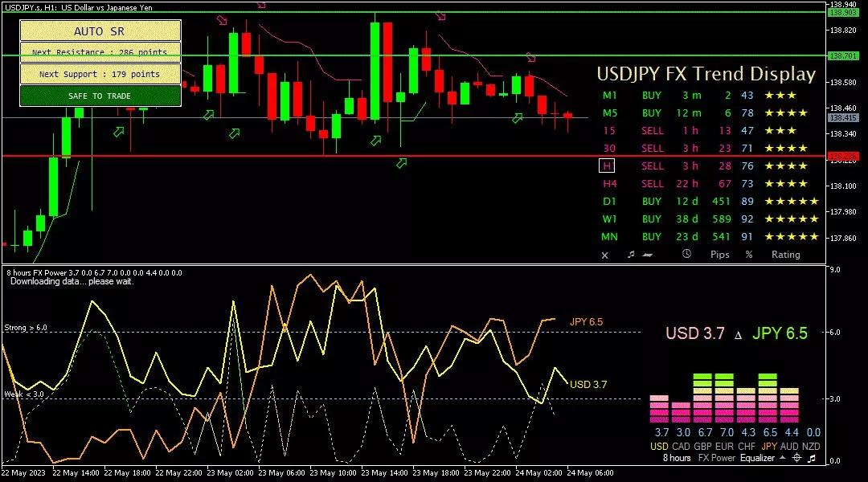Click the USDJPY.s, H1 chart title text

[x=79, y=8]
